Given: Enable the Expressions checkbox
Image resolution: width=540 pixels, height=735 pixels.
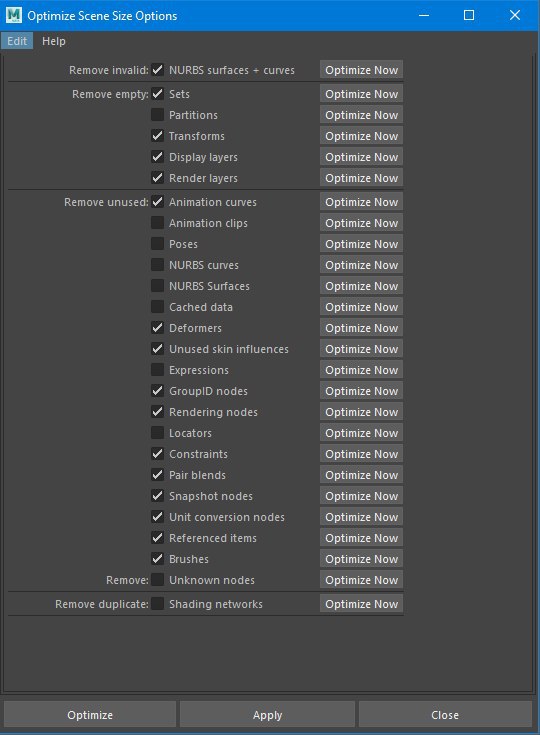Looking at the screenshot, I should (x=158, y=370).
